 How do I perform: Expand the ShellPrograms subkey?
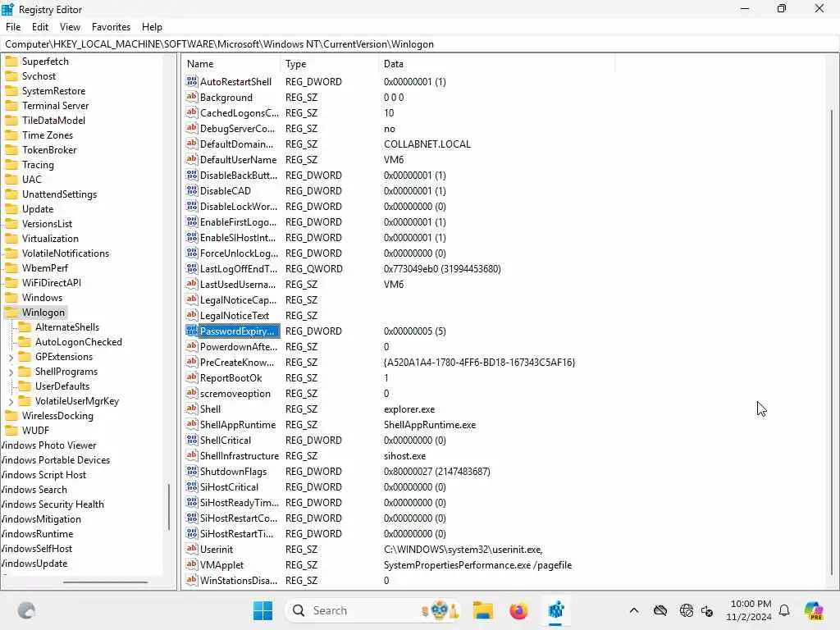point(11,372)
